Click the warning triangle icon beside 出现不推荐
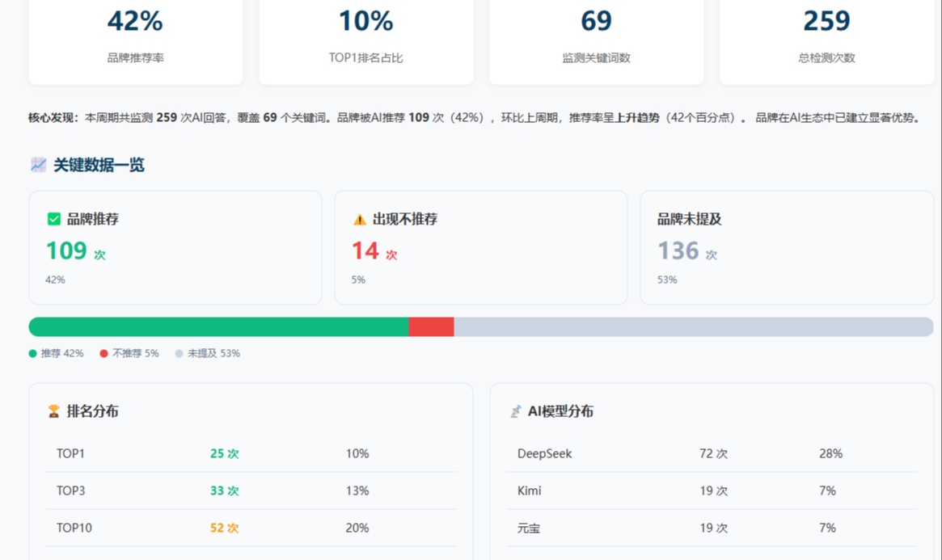The width and height of the screenshot is (942, 560). click(x=359, y=219)
